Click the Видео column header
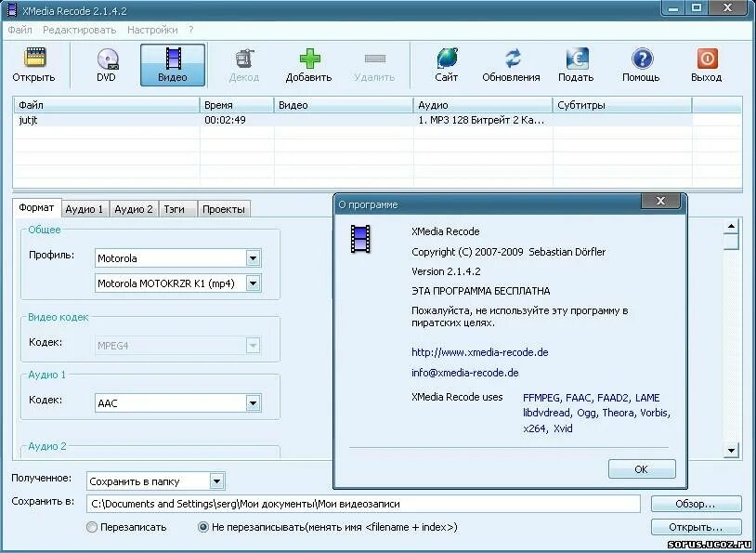Screen dimensions: 756x553 tap(344, 105)
